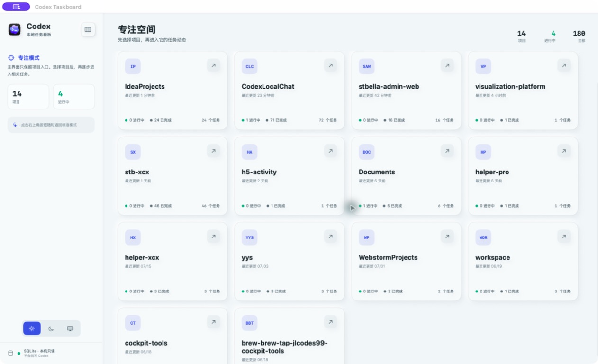Click the DOC badge on Documents

coord(367,152)
